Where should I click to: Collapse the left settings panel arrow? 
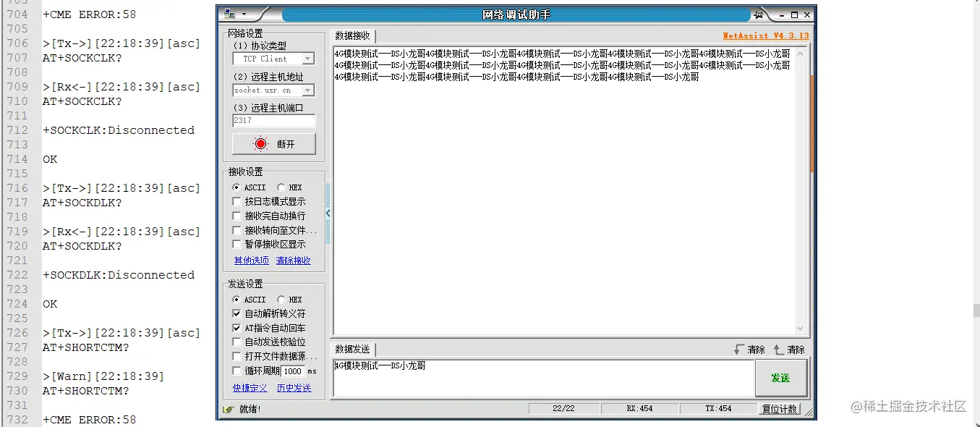(x=328, y=213)
